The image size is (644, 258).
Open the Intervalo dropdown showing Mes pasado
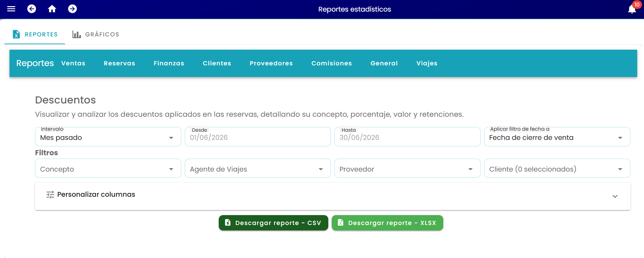[x=108, y=137]
